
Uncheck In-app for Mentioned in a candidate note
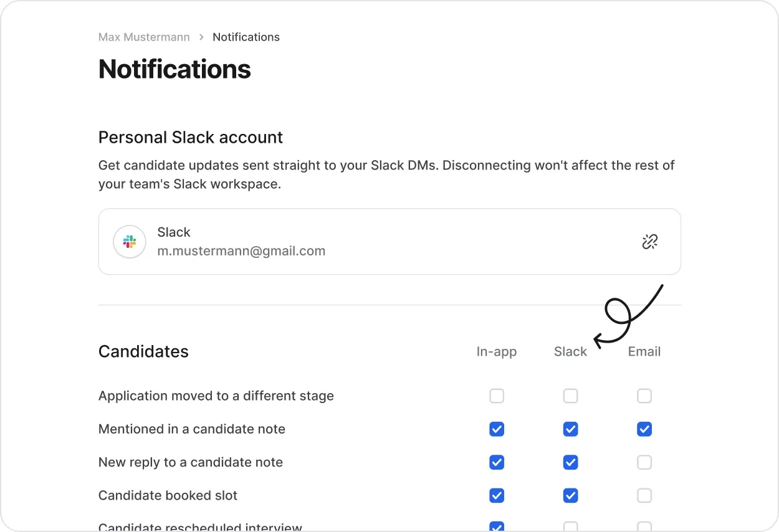[497, 429]
